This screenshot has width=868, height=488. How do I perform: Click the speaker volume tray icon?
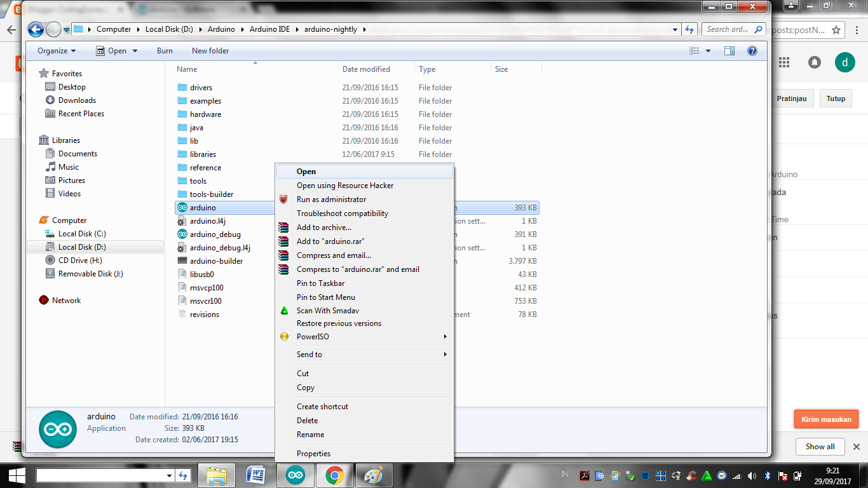tap(753, 475)
